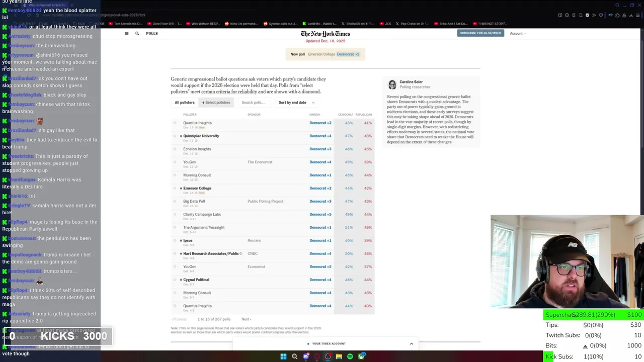Click Caroline Soler's author photo
The height and width of the screenshot is (362, 644).
[392, 84]
